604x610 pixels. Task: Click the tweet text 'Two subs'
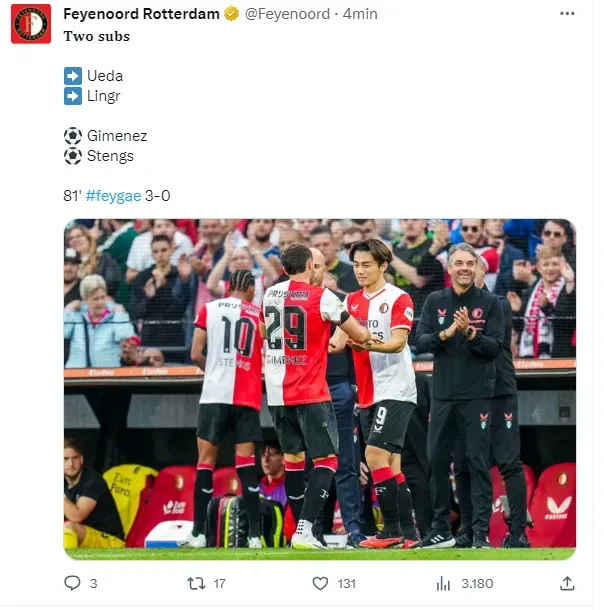tap(96, 36)
